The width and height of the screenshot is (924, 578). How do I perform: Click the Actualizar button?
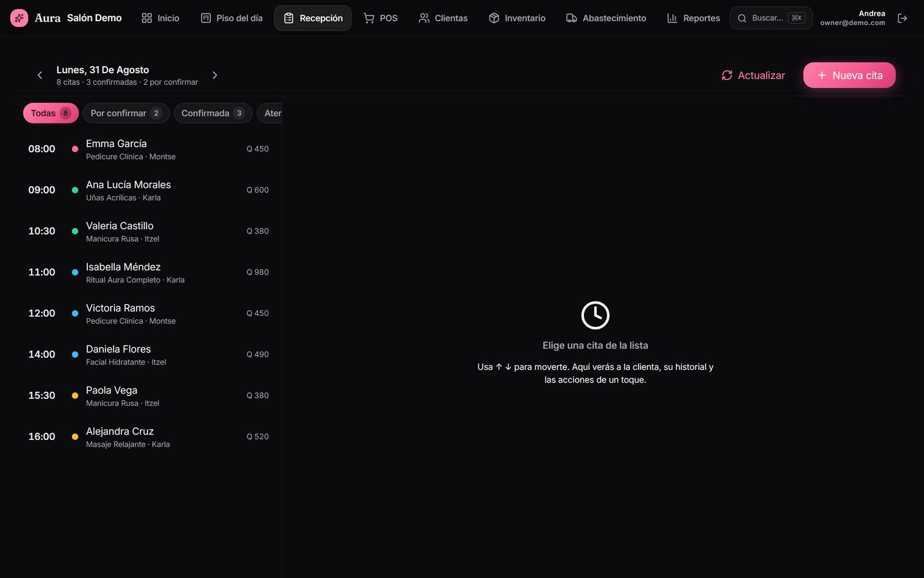[x=753, y=75]
